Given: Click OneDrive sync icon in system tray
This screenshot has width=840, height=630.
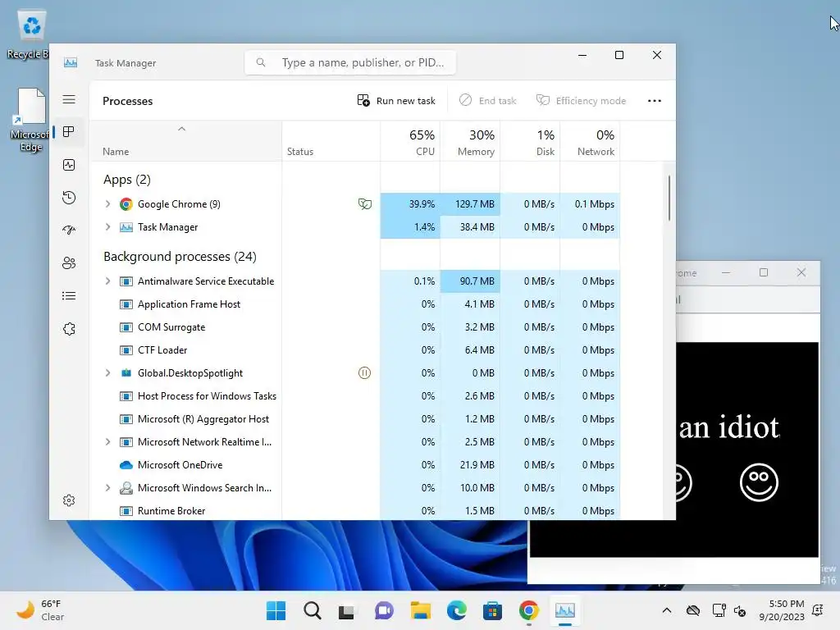Looking at the screenshot, I should (693, 610).
